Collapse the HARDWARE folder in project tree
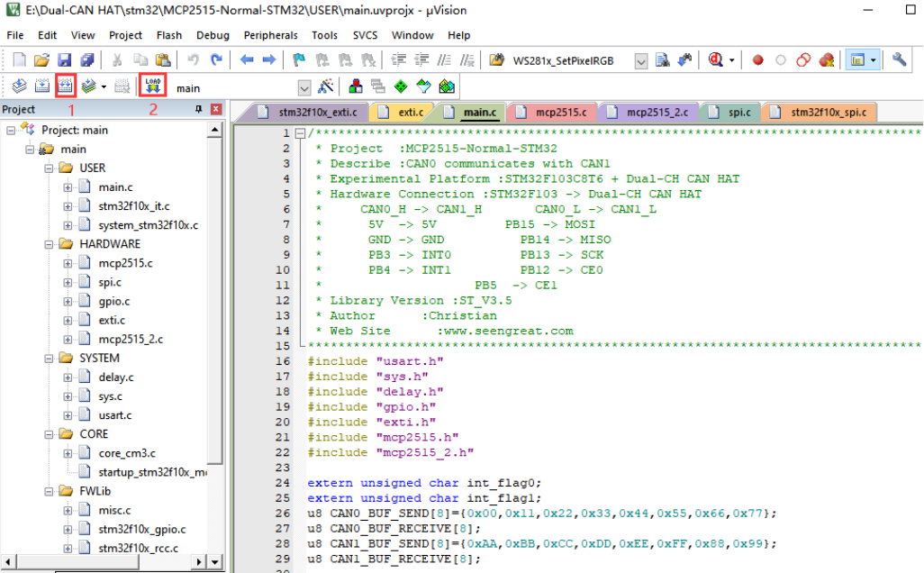The image size is (924, 573). coord(49,244)
